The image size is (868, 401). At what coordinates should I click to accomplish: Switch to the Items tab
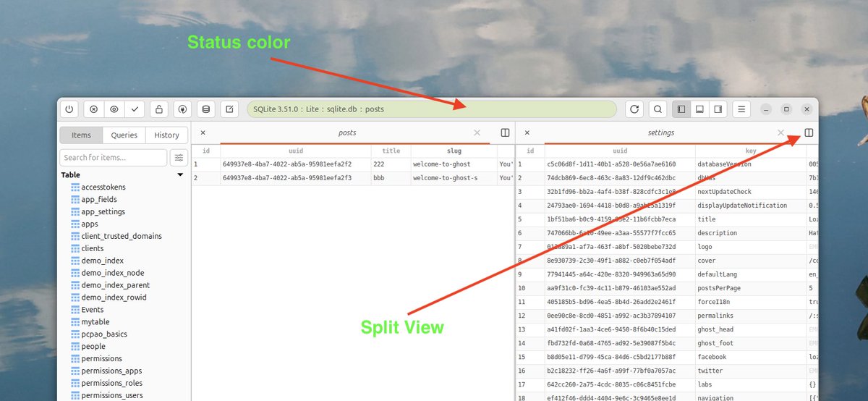[81, 135]
